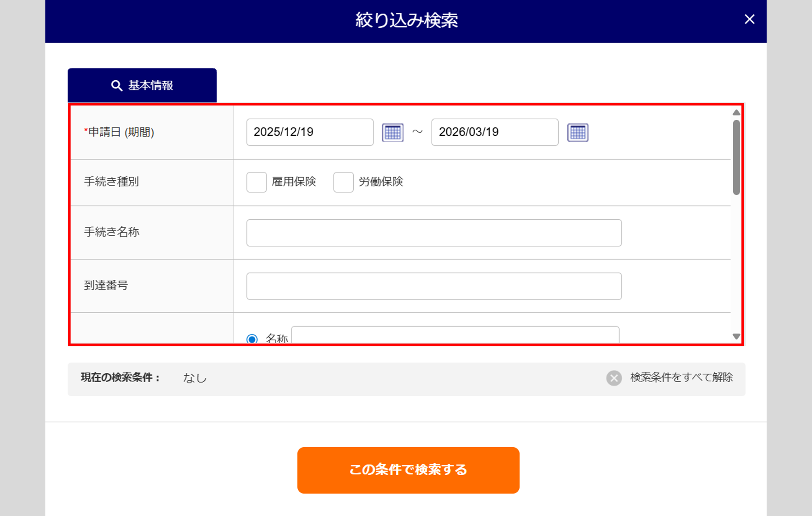Open the start date calendar picker
Screen dimensions: 812x516
coord(392,133)
